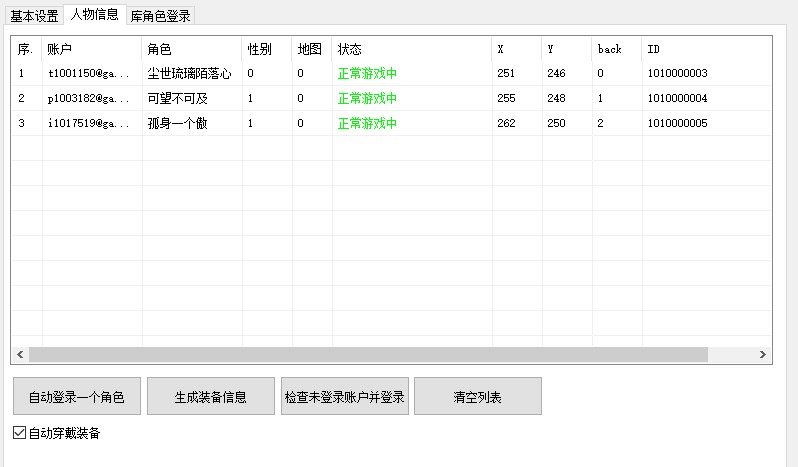Click X value 255
Viewport: 798px width, 467px height.
pos(506,98)
